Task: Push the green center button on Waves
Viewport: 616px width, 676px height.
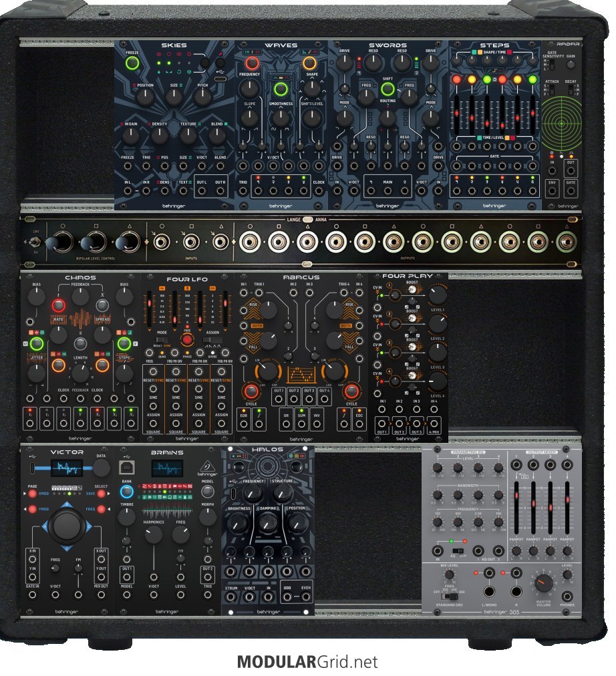Action: 281,90
